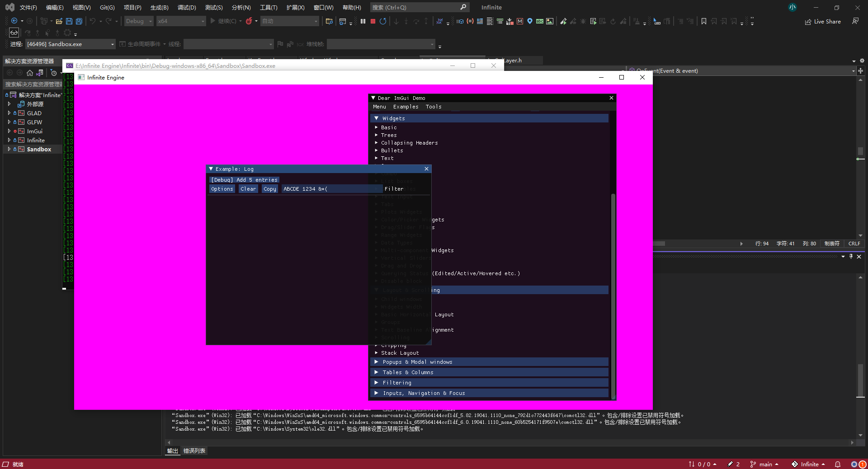The image size is (868, 469).
Task: Open the 线程 thread combo box
Action: [228, 44]
